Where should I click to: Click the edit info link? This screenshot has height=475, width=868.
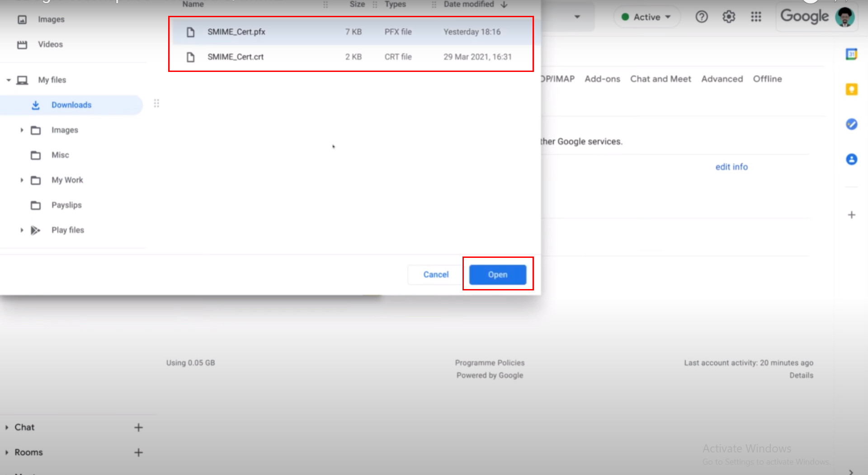coord(731,167)
